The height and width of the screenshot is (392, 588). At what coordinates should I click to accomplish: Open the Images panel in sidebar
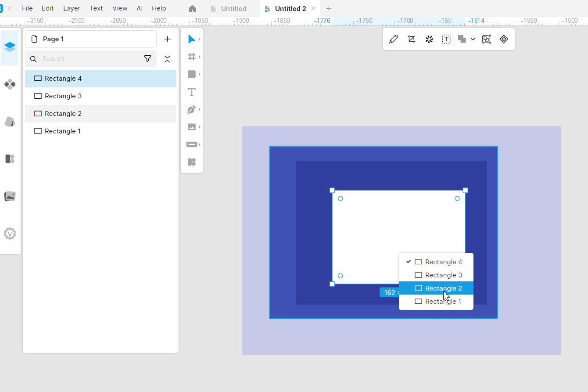tap(10, 196)
